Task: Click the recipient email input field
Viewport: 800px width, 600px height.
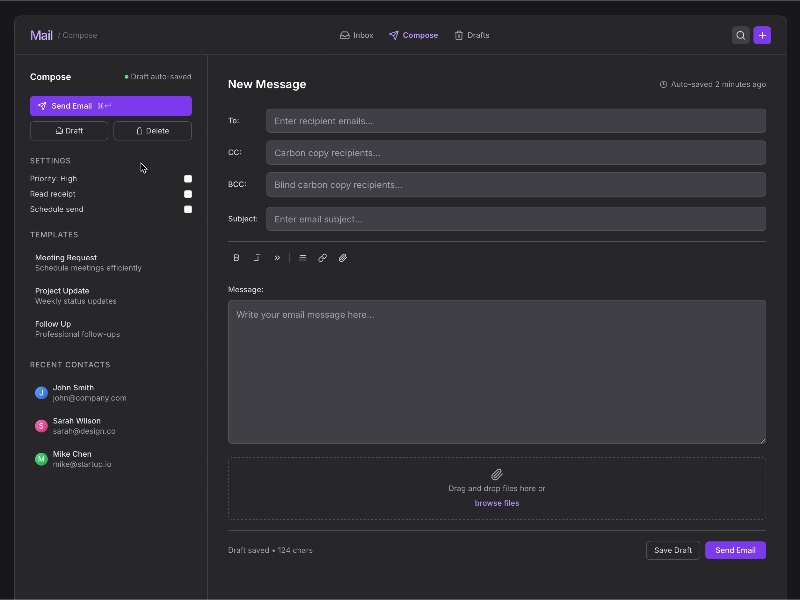Action: point(515,120)
